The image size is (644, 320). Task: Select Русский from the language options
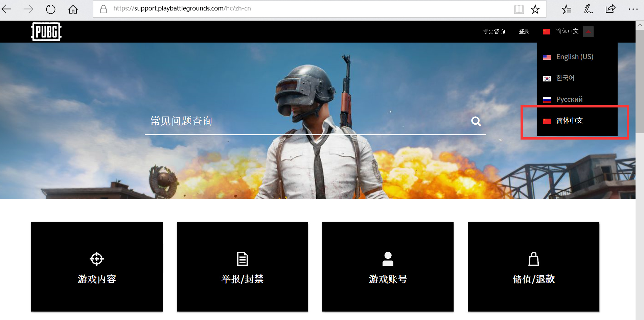coord(569,99)
